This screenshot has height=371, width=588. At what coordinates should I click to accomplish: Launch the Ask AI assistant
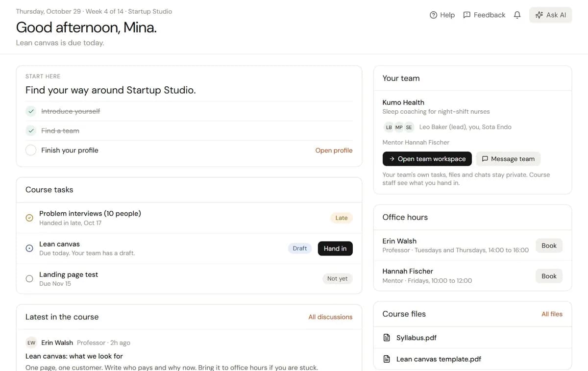coord(550,15)
